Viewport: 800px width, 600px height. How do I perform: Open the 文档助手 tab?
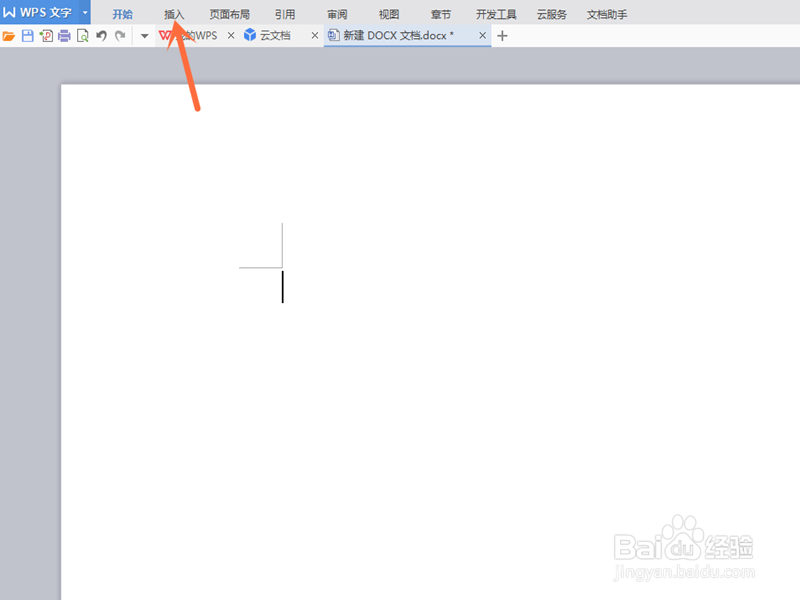point(607,14)
